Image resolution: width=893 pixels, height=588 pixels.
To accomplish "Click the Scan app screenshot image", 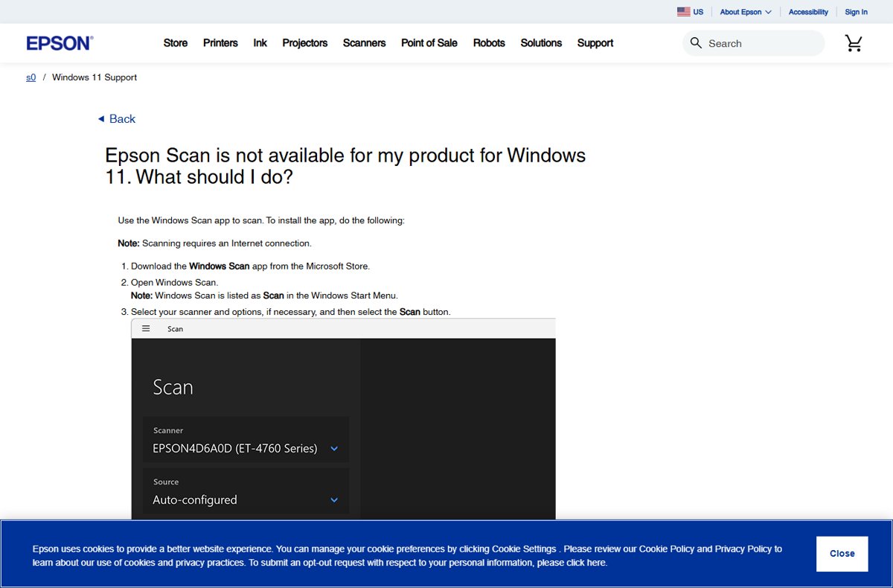I will pyautogui.click(x=343, y=419).
